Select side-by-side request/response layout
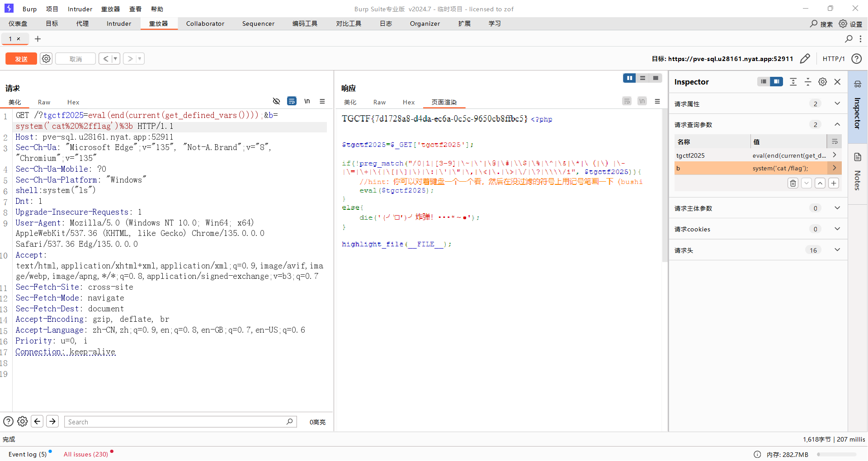The width and height of the screenshot is (868, 461). pyautogui.click(x=629, y=78)
